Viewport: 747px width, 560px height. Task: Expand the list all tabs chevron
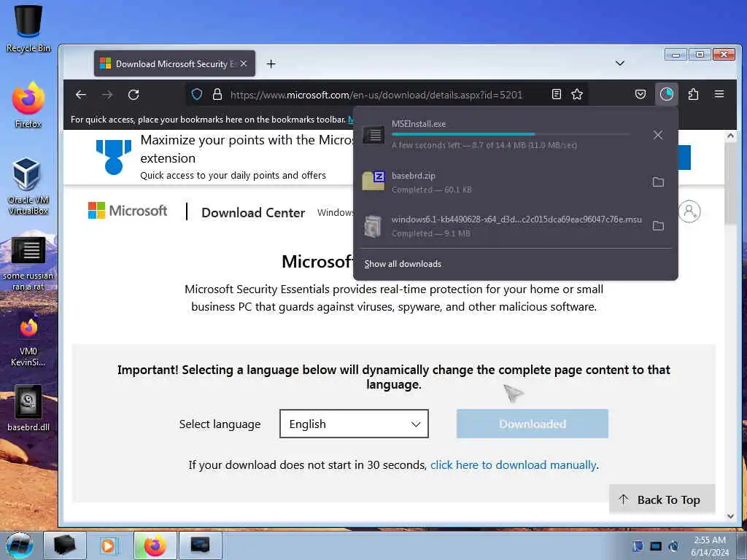(620, 63)
